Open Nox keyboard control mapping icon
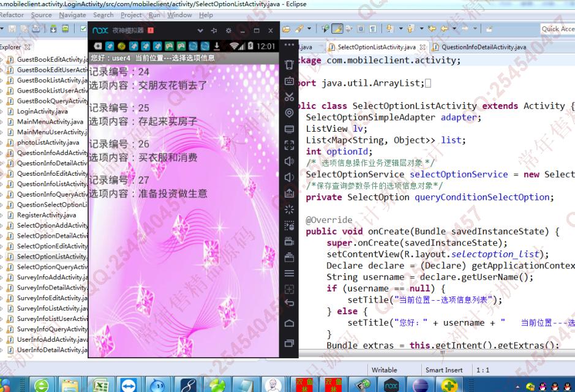575x392 pixels. [x=289, y=81]
